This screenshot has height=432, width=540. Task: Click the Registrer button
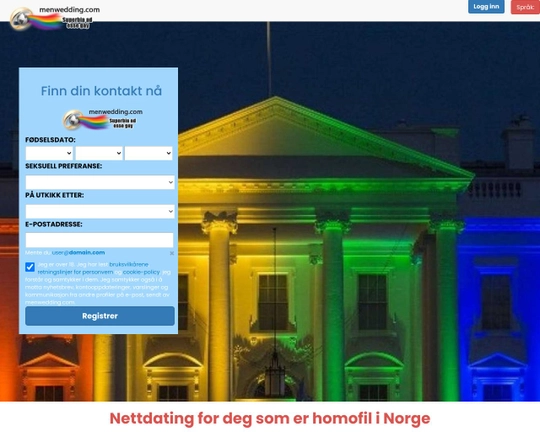pos(100,316)
